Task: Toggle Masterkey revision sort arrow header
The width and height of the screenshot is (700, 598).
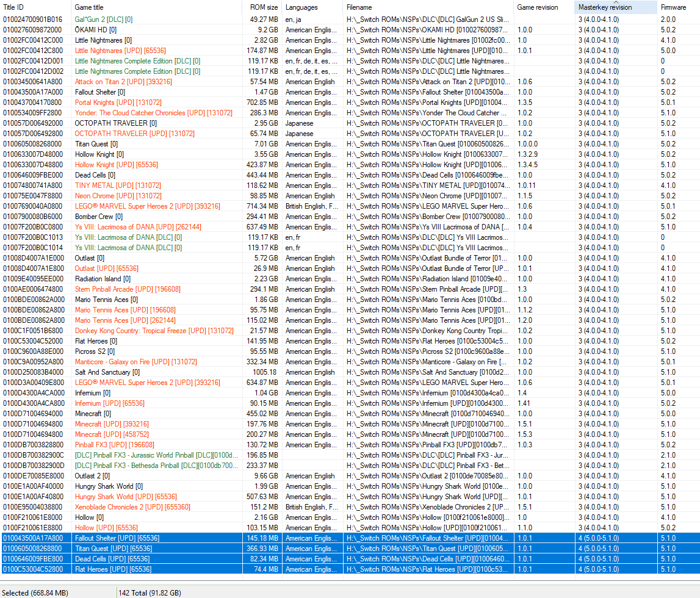Action: coord(616,7)
